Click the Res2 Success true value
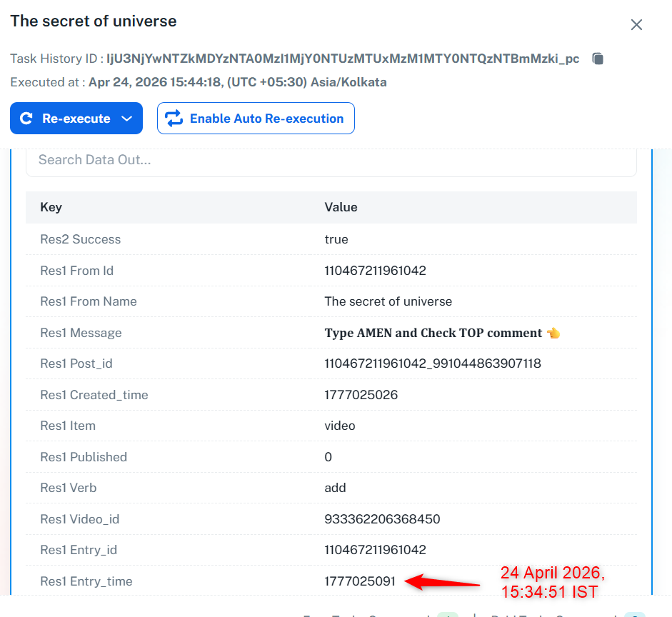 [336, 239]
